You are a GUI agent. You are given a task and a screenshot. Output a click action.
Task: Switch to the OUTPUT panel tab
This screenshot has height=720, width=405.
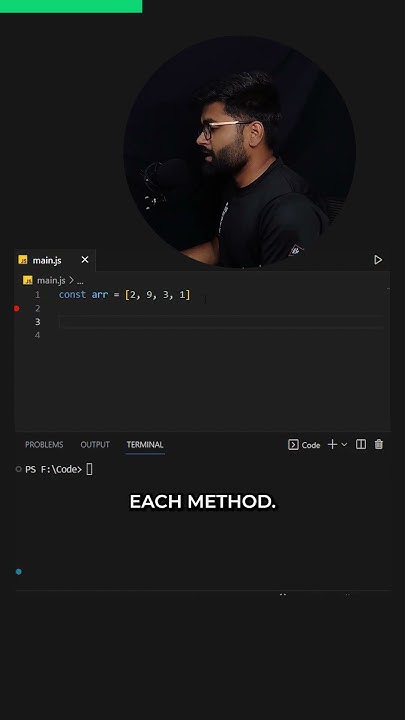pos(95,444)
